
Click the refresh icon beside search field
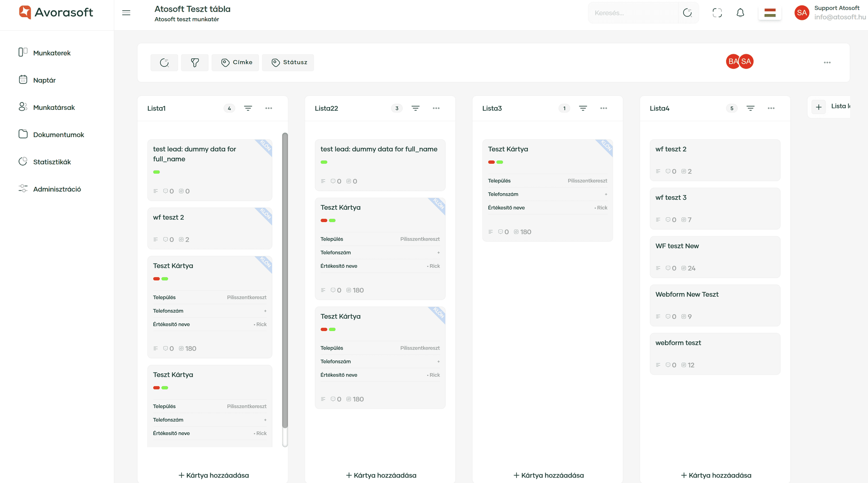(x=688, y=13)
